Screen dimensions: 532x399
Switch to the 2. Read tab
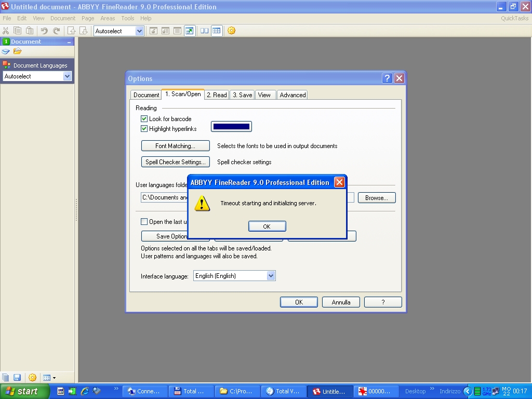click(217, 95)
